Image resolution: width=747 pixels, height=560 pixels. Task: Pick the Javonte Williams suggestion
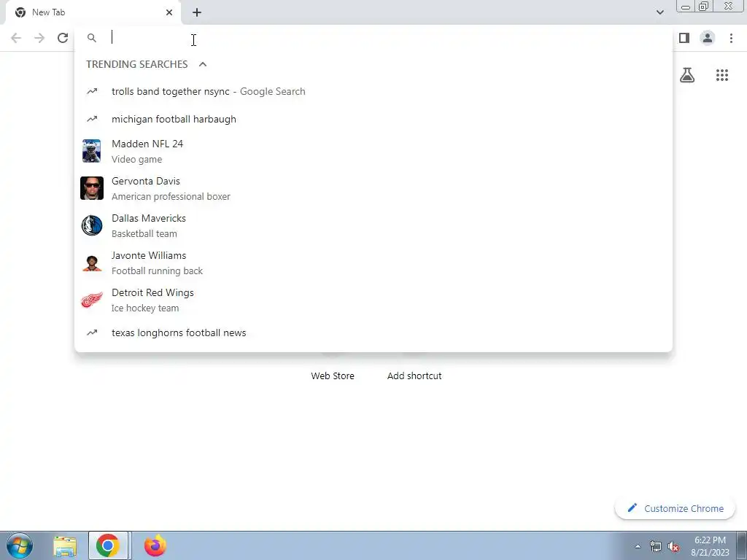click(373, 262)
